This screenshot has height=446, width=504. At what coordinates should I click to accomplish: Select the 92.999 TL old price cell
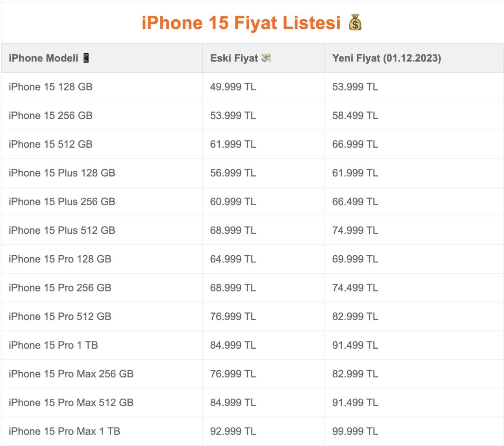(x=233, y=431)
